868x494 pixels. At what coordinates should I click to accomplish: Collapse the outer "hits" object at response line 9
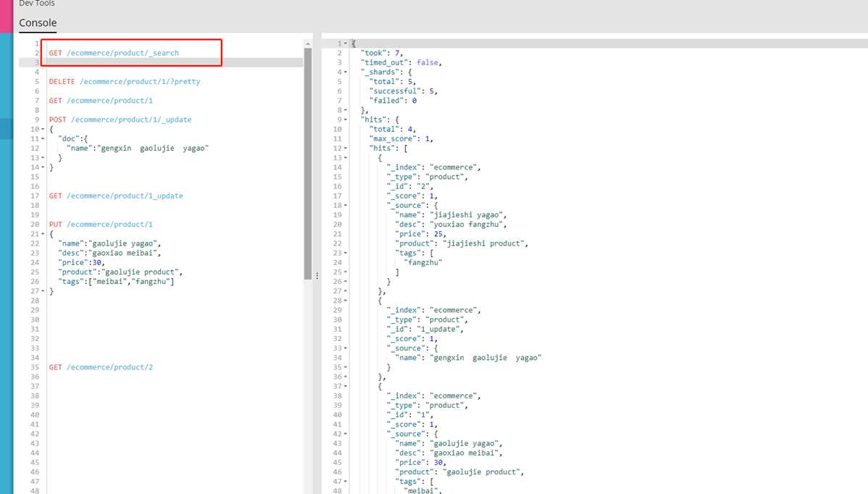click(x=346, y=120)
